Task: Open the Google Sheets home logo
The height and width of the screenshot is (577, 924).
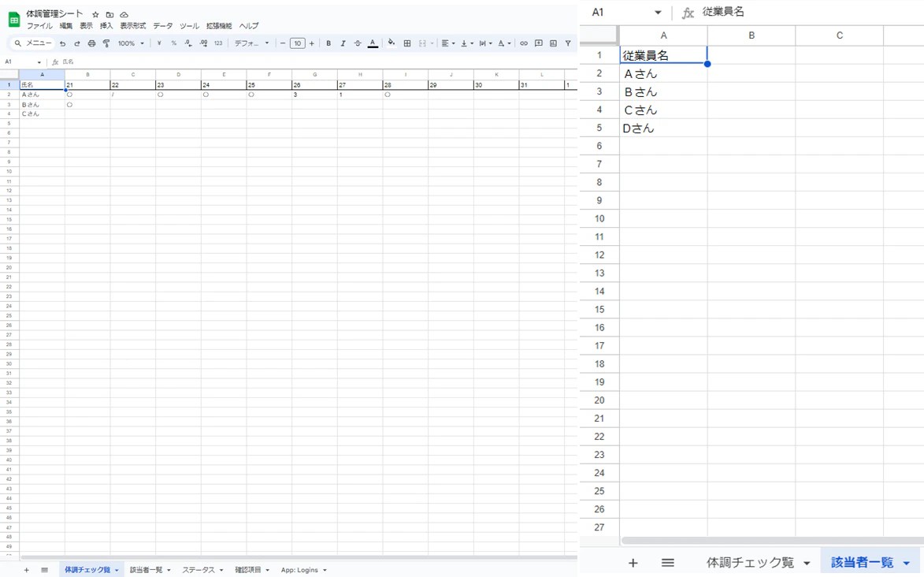Action: coord(14,20)
